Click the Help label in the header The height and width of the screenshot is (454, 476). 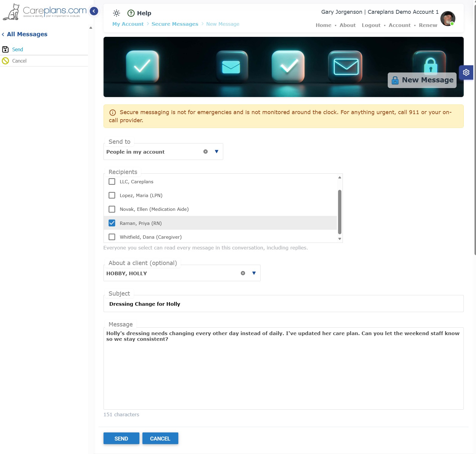[x=144, y=13]
